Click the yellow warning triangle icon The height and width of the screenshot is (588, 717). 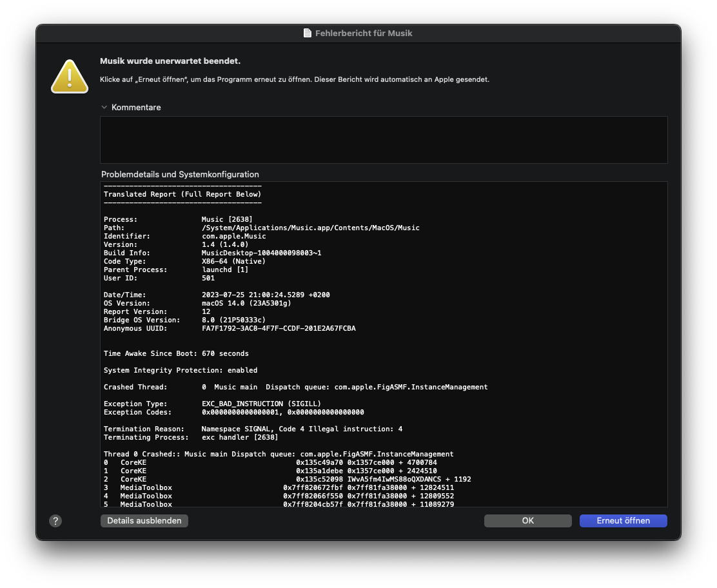[70, 76]
